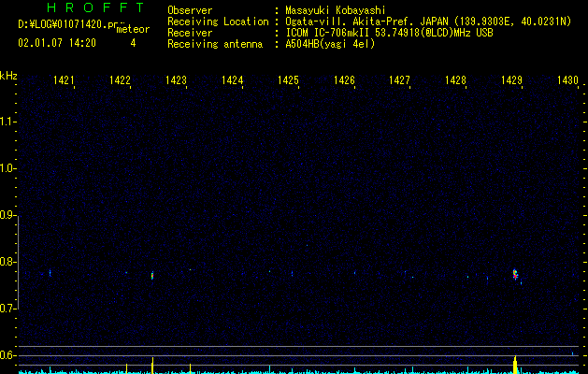
Task: Click the Receiving antenna label
Action: (215, 44)
